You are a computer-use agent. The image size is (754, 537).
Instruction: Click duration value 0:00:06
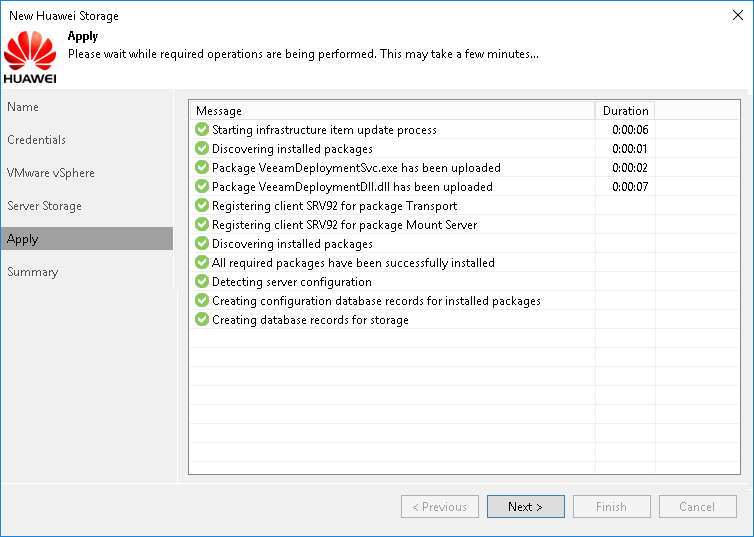click(630, 130)
